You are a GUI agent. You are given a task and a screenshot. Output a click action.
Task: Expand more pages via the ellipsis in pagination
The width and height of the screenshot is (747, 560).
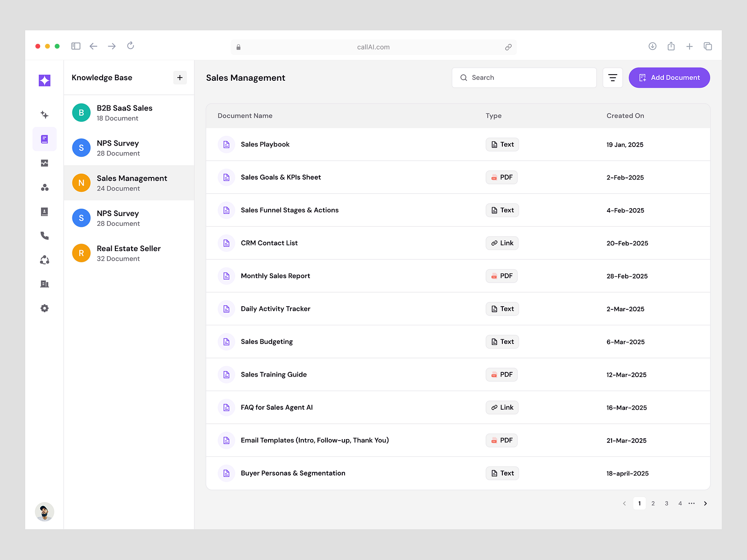(x=691, y=503)
